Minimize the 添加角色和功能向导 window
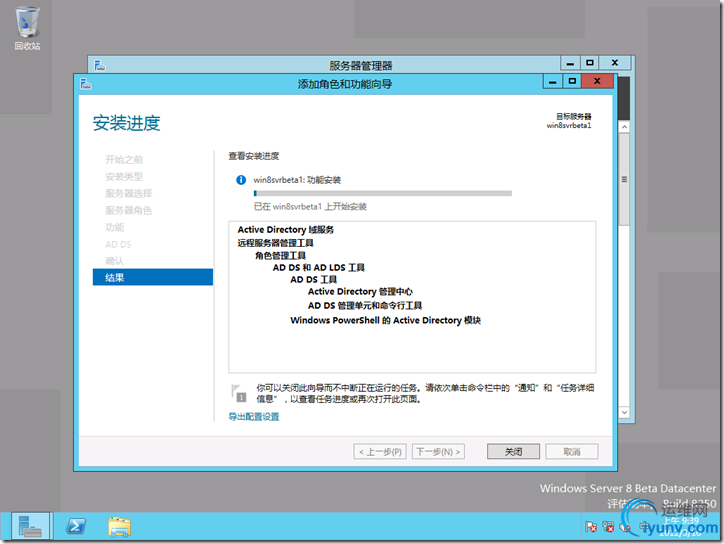 pyautogui.click(x=552, y=82)
